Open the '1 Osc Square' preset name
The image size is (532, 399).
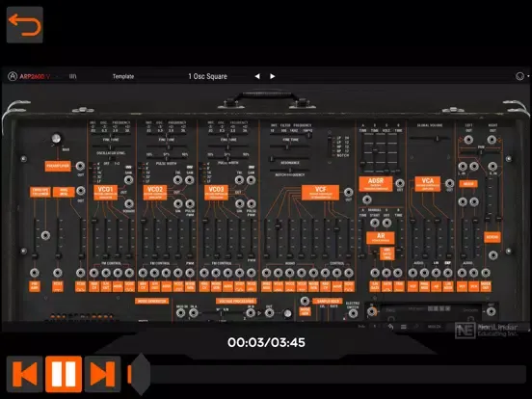pyautogui.click(x=207, y=76)
